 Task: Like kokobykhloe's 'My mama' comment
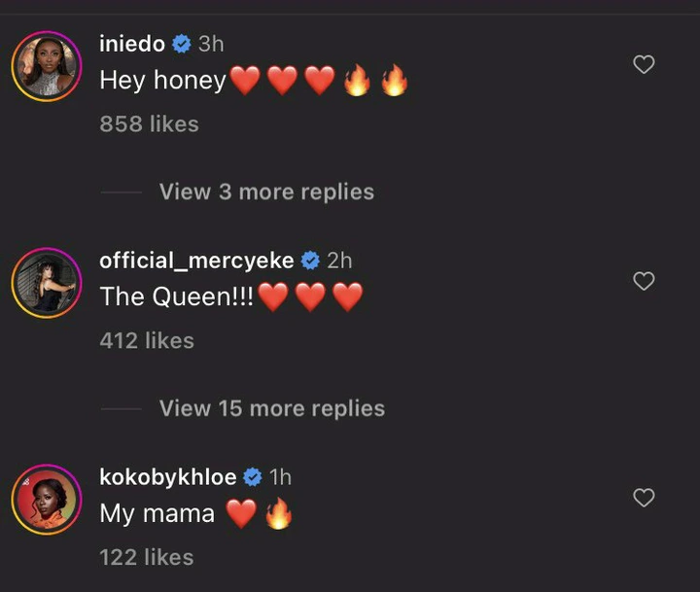(644, 499)
